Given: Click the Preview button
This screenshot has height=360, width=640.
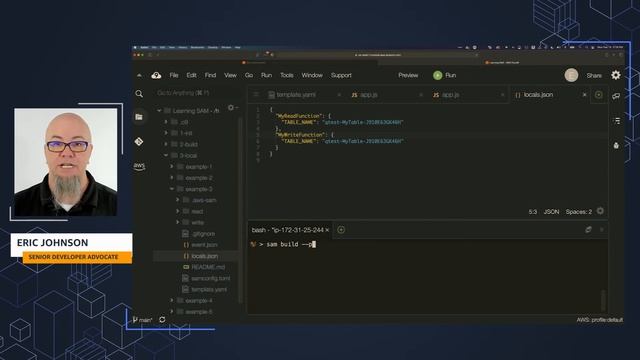Looking at the screenshot, I should 408,75.
